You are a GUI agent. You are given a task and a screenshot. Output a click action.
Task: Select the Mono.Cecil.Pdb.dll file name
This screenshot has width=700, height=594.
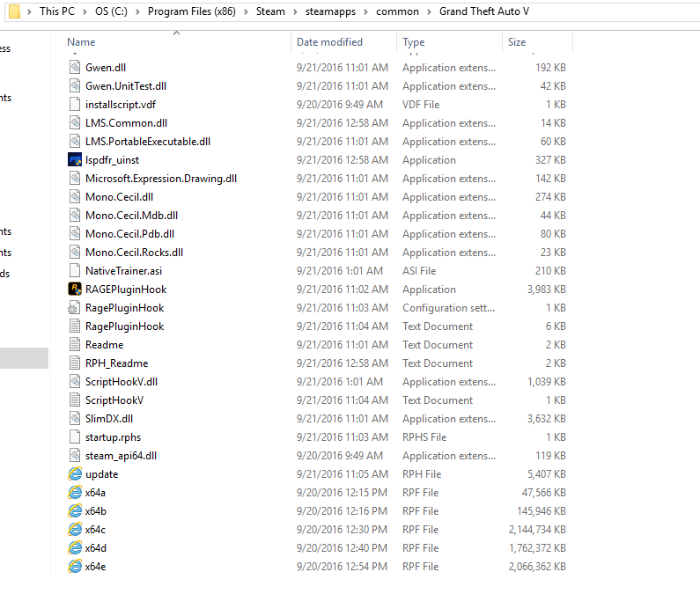pos(130,234)
